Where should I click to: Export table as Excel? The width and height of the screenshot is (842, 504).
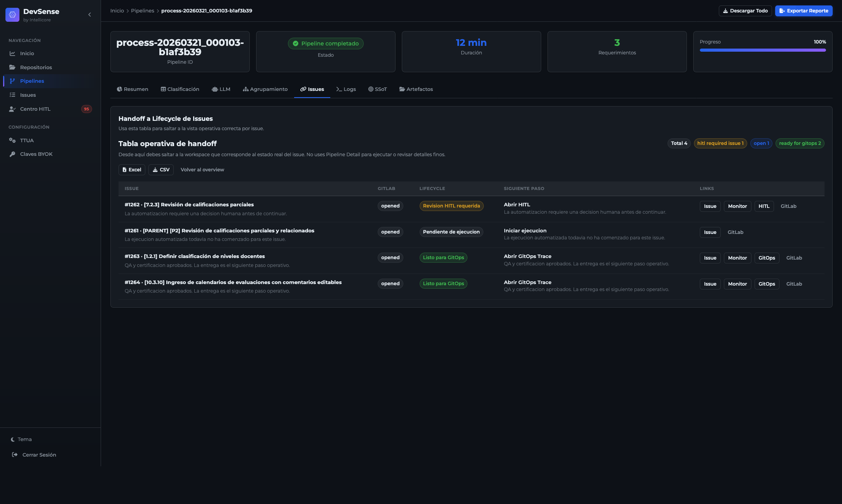(132, 170)
